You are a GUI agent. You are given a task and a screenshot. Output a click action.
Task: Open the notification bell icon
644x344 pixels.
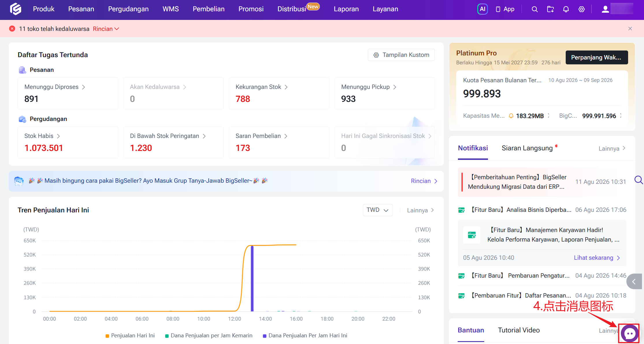[x=566, y=9]
